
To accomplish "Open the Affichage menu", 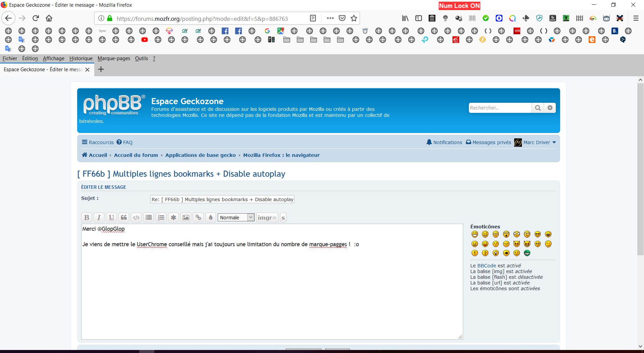I will tap(53, 58).
